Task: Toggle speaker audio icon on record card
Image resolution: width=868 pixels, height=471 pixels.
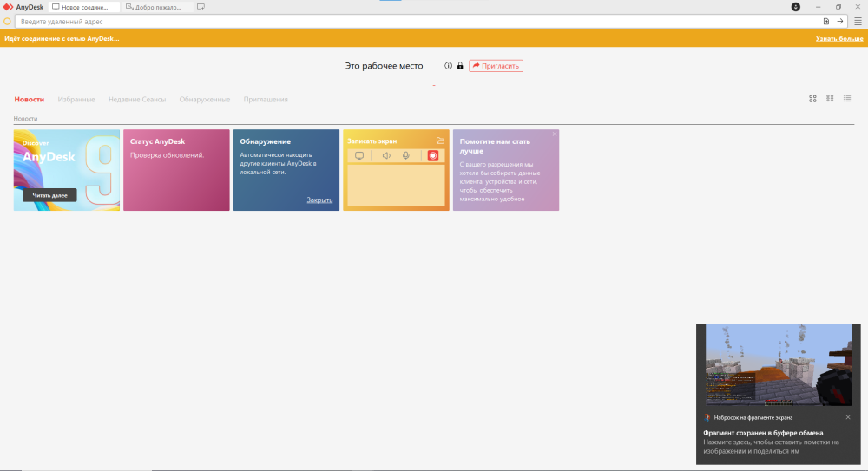Action: (386, 155)
